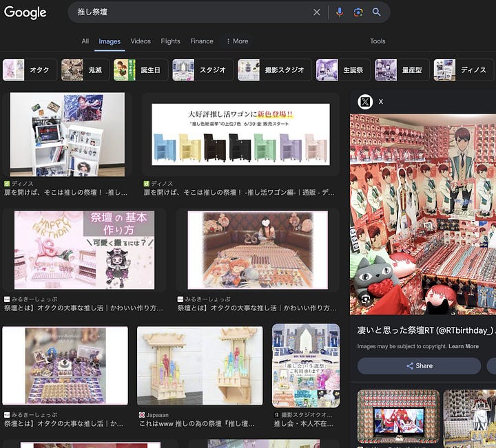Click the Learn More copyright link
The width and height of the screenshot is (496, 448).
[x=464, y=346]
